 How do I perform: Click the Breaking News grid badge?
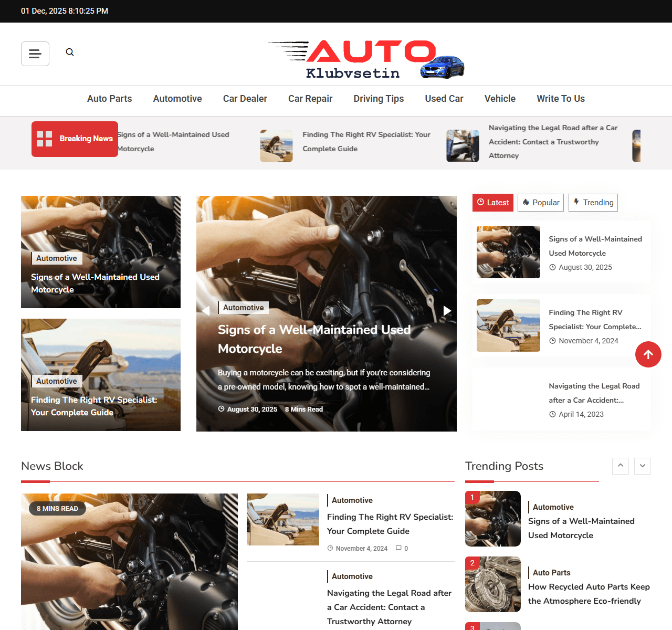click(x=75, y=139)
